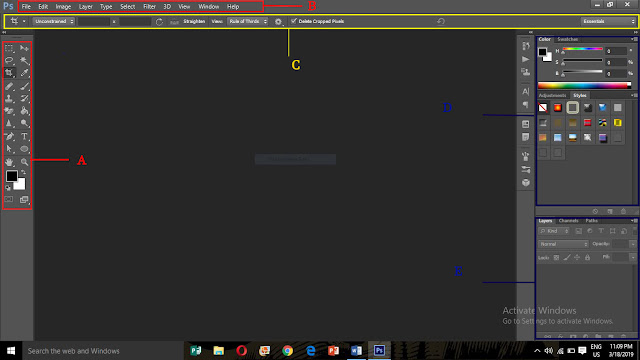Select the Eyedropper tool
Image resolution: width=640 pixels, height=360 pixels.
24,73
